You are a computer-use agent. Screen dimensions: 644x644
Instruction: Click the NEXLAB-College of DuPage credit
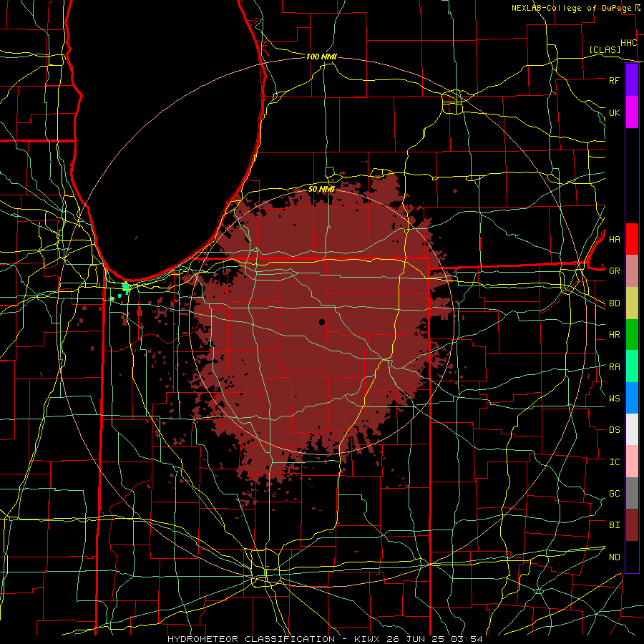click(x=572, y=8)
